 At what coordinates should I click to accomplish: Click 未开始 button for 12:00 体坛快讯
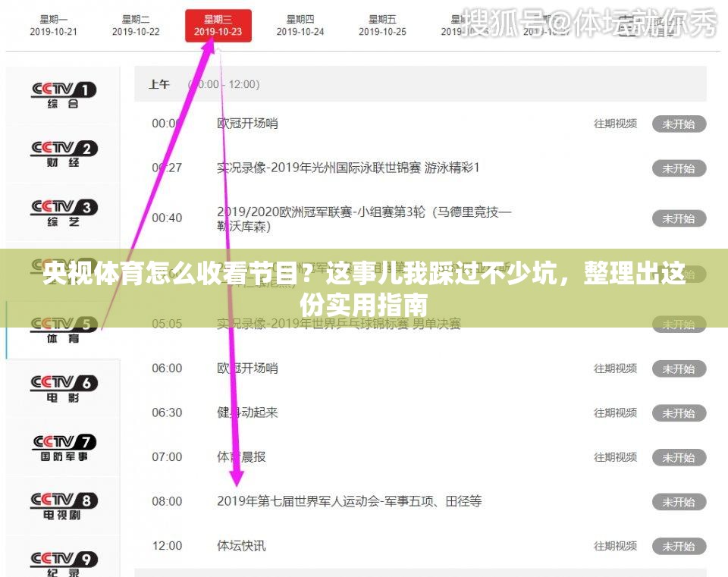pyautogui.click(x=679, y=546)
